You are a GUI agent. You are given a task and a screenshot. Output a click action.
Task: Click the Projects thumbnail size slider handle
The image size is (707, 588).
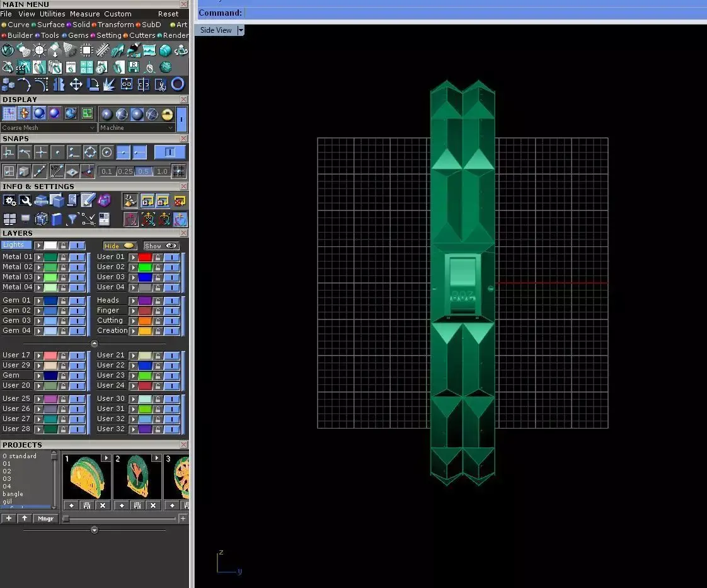click(x=66, y=519)
